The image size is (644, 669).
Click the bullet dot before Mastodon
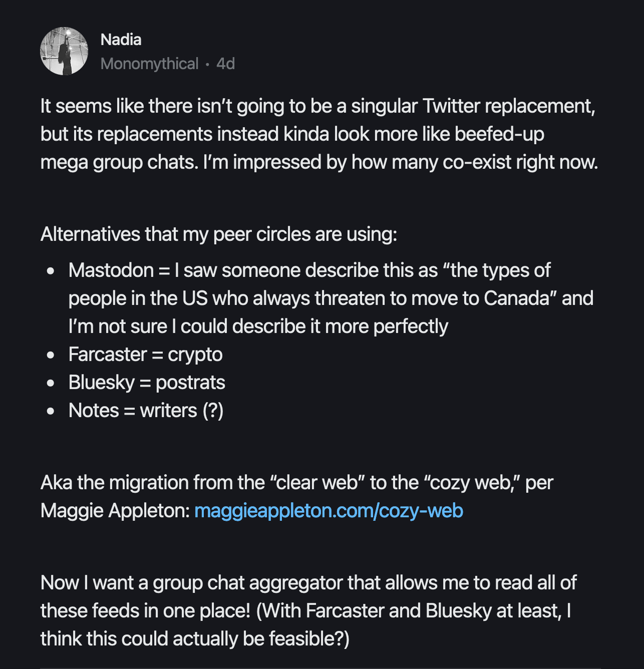(50, 271)
